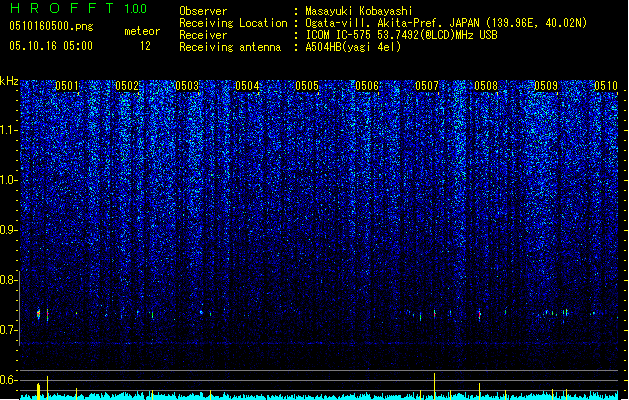Click the 0505 time marker
The height and width of the screenshot is (400, 629).
pyautogui.click(x=307, y=86)
